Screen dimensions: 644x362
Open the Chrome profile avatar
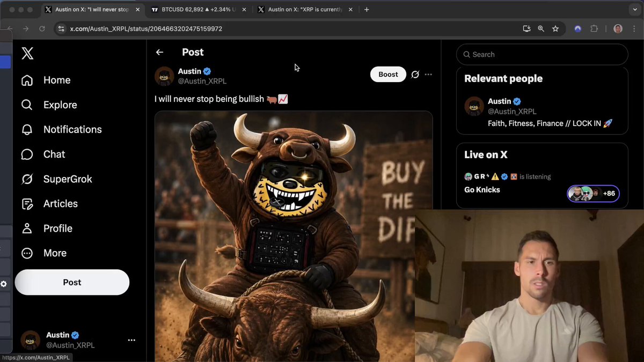click(618, 29)
